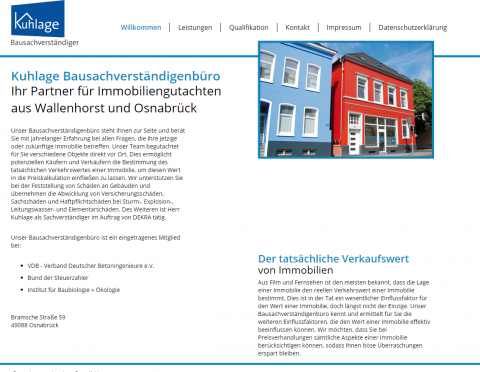The image size is (480, 372).
Task: Click the Kuhlage logo
Action: tap(38, 19)
